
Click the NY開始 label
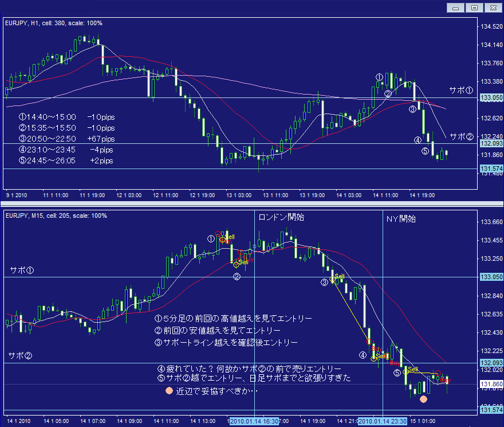pos(401,219)
